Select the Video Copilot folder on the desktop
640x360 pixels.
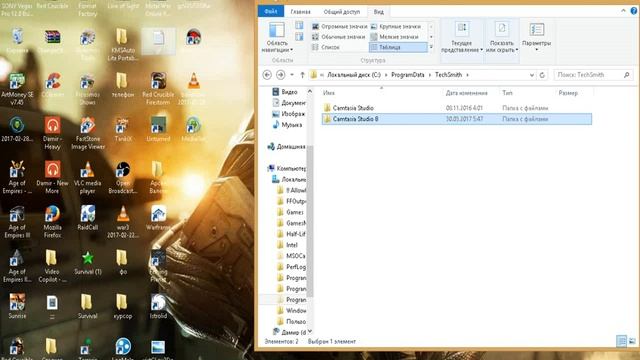point(52,266)
